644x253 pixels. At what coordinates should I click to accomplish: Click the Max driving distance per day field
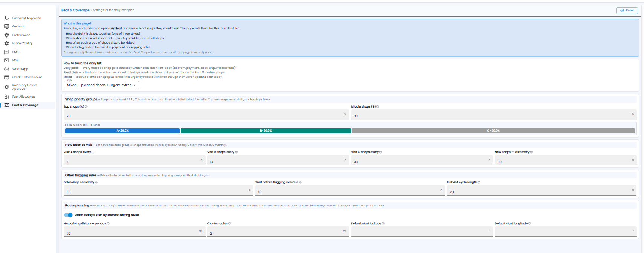coord(134,232)
